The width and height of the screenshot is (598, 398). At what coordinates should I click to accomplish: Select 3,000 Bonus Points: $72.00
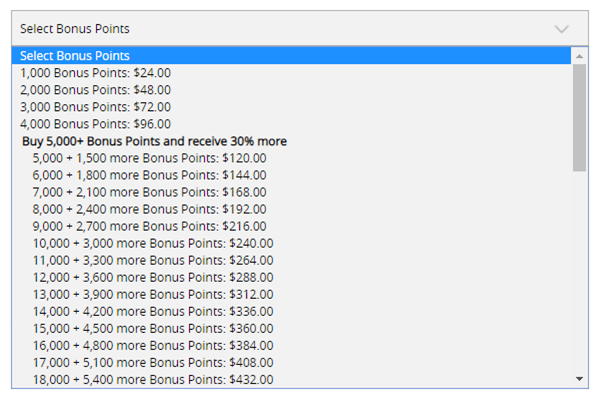pyautogui.click(x=291, y=107)
